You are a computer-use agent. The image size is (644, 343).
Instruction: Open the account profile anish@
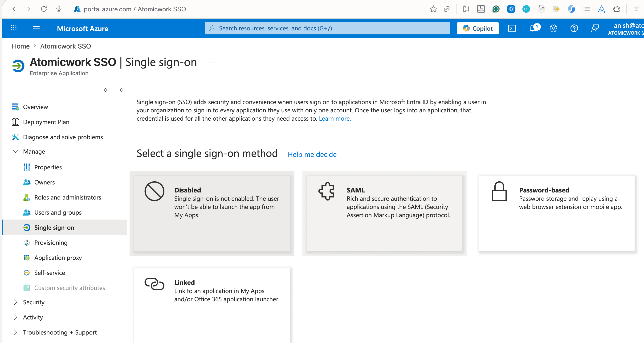click(x=626, y=29)
